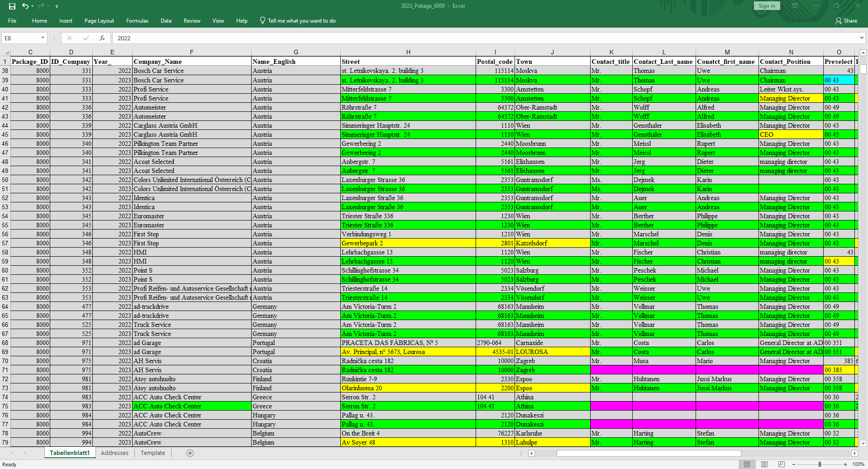Select column C header
The width and height of the screenshot is (868, 469).
[30, 52]
